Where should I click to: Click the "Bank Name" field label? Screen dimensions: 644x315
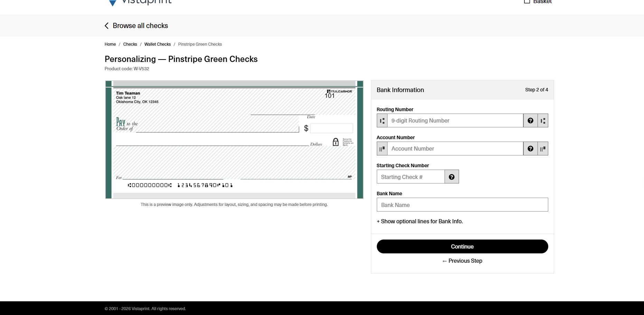point(389,193)
